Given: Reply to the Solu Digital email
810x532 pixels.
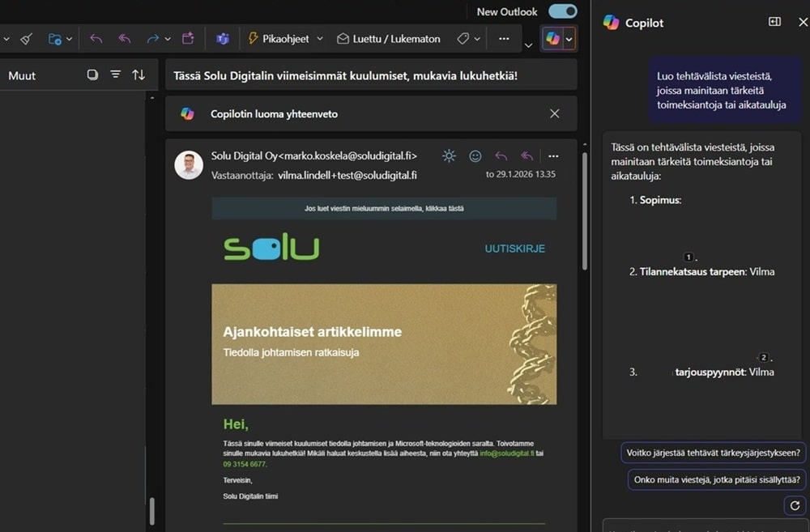Looking at the screenshot, I should [x=500, y=156].
